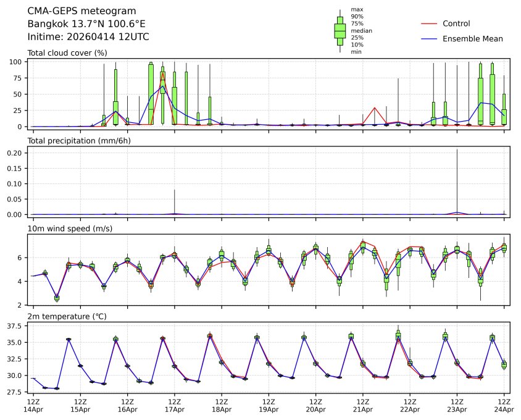Select the Control legend label
The height and width of the screenshot is (420, 521).
click(x=456, y=23)
